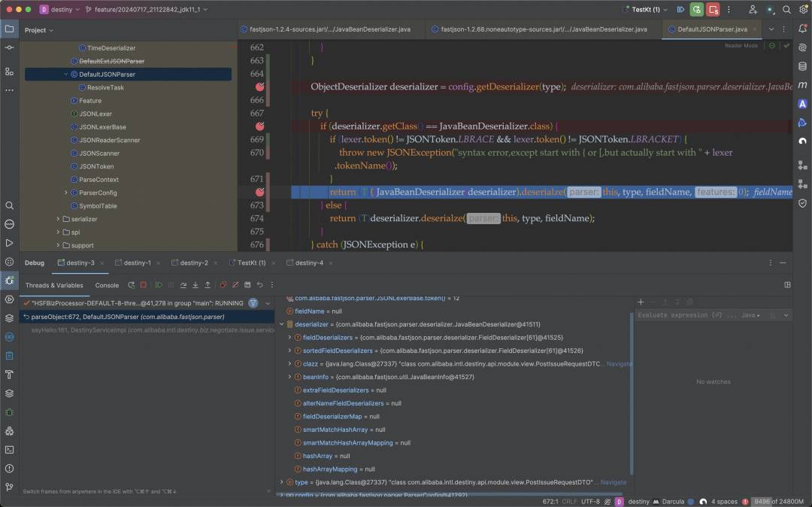Show hidden editor tabs dropdown chevron
This screenshot has height=507, width=812.
point(771,29)
